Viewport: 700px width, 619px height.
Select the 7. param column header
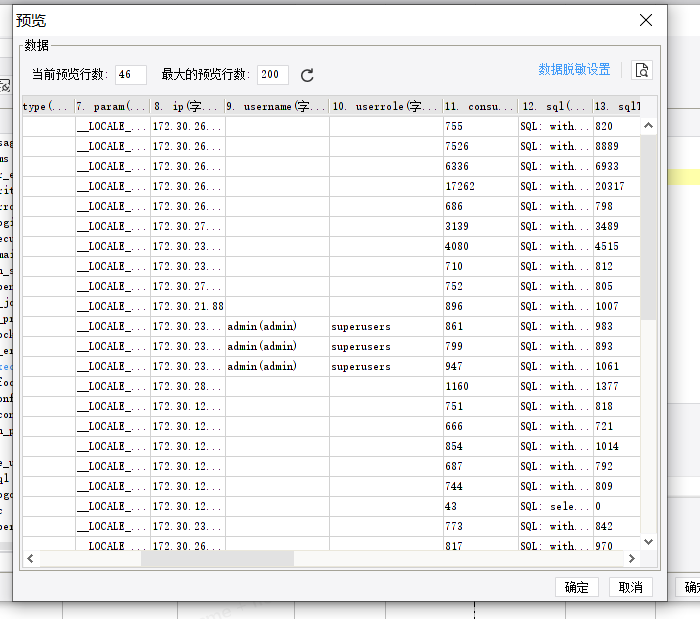[112, 106]
